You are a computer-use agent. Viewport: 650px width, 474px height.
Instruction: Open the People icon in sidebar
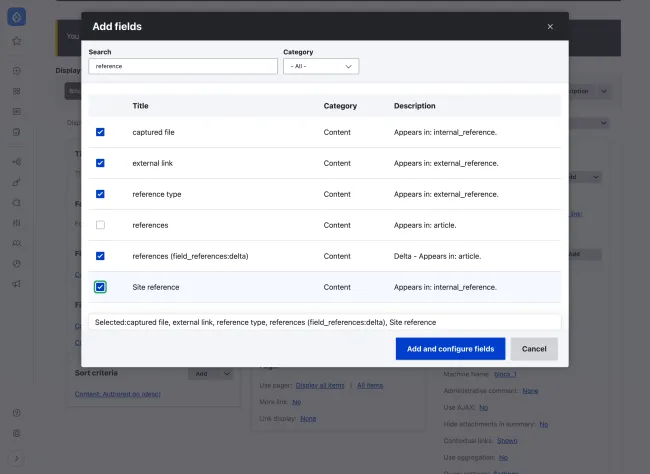16,243
